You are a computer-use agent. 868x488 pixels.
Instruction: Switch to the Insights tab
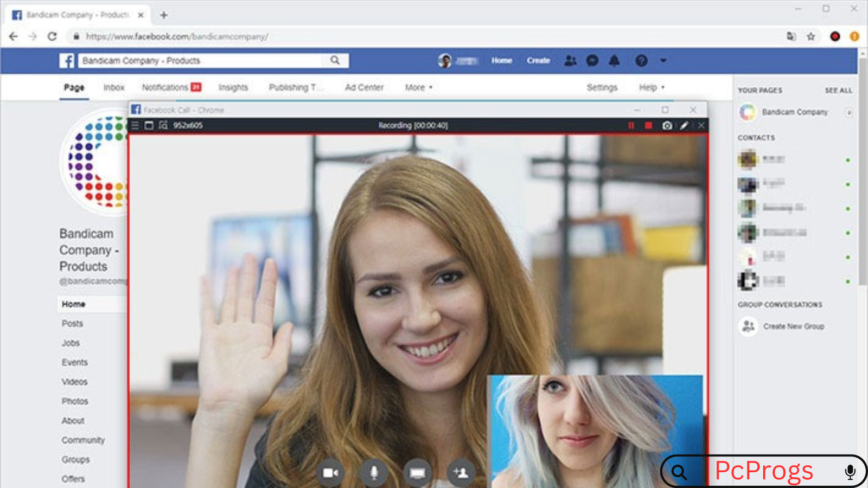point(233,87)
